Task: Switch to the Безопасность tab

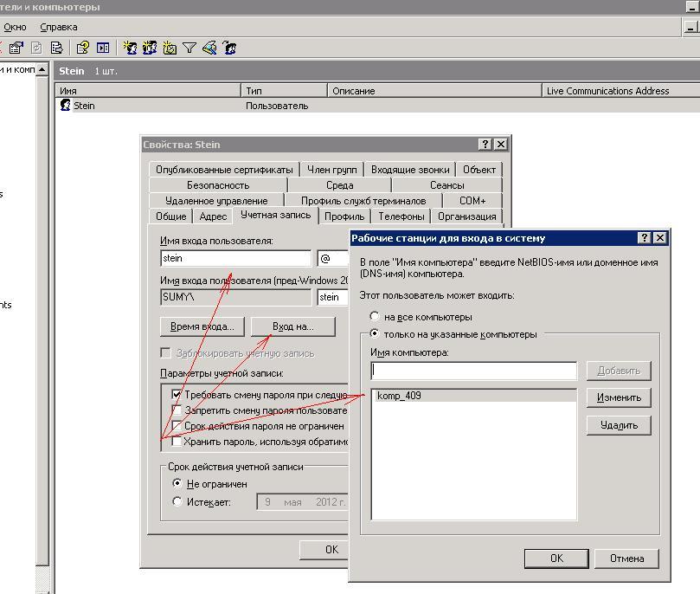Action: coord(218,185)
